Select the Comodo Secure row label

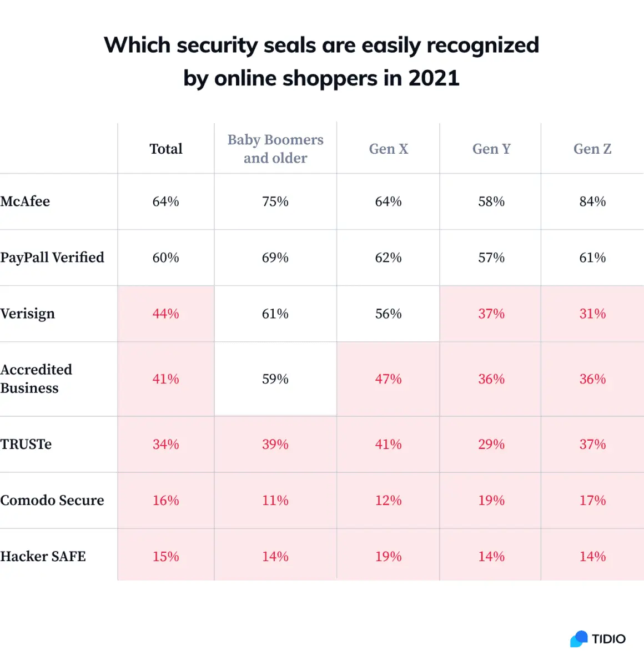[52, 500]
